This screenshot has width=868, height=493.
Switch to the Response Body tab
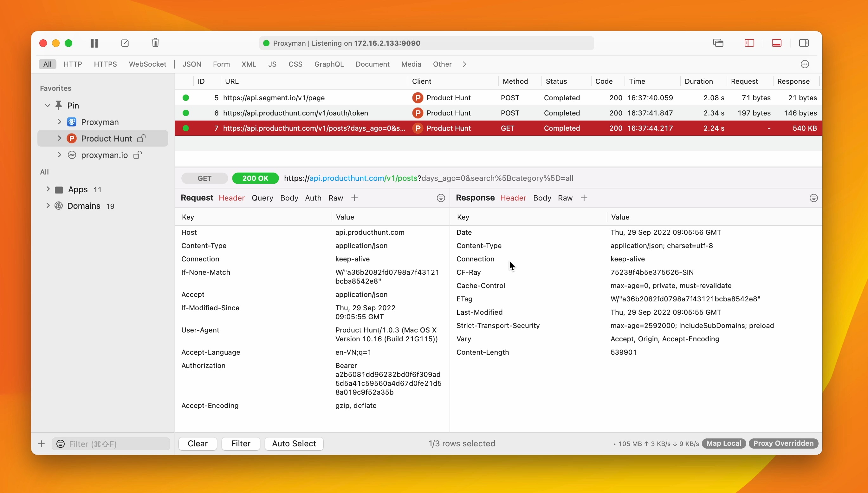[x=542, y=198]
